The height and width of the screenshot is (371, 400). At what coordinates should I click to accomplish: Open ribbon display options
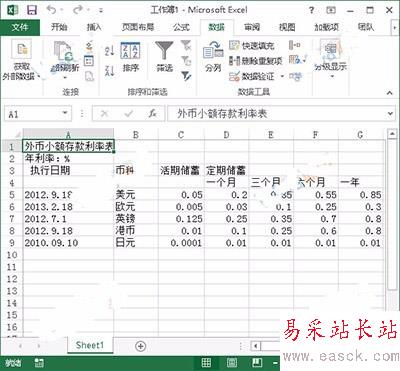(x=330, y=10)
